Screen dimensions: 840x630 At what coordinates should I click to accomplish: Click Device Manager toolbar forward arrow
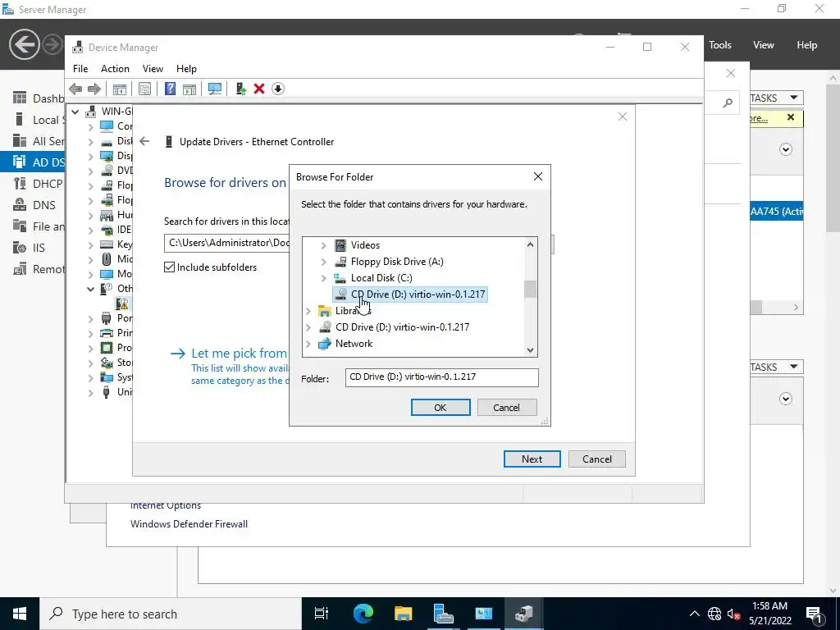pos(94,89)
